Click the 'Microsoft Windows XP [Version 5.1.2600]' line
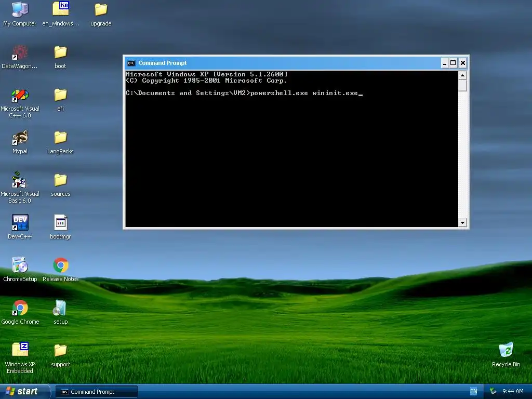This screenshot has height=399, width=532. [x=207, y=74]
